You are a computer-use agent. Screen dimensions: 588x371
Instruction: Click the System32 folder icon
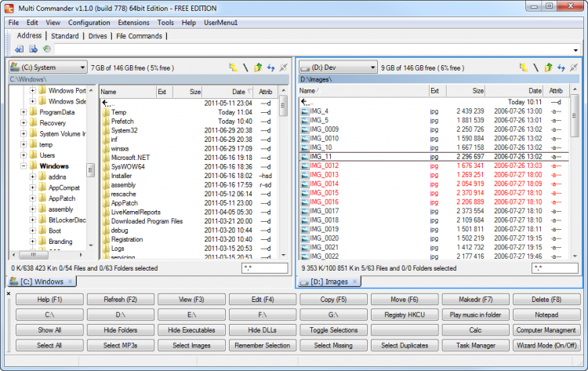pyautogui.click(x=106, y=130)
